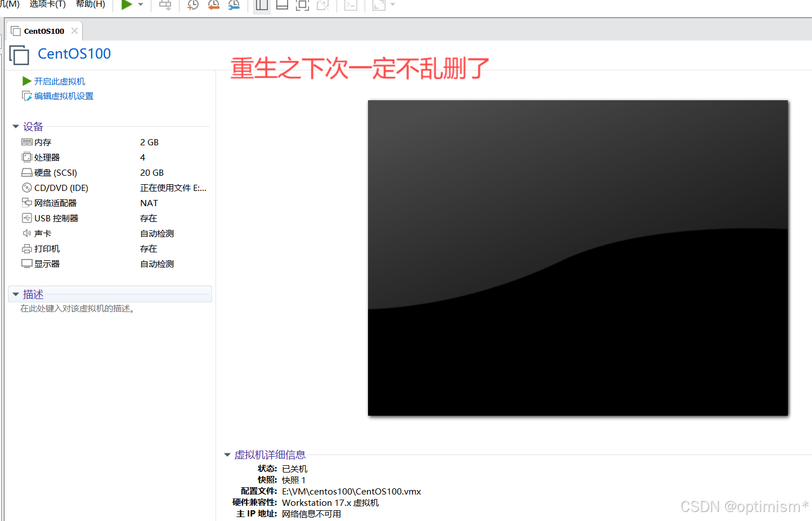
Task: Click the green play arrow next to 开启此虚拟机
Action: [26, 81]
